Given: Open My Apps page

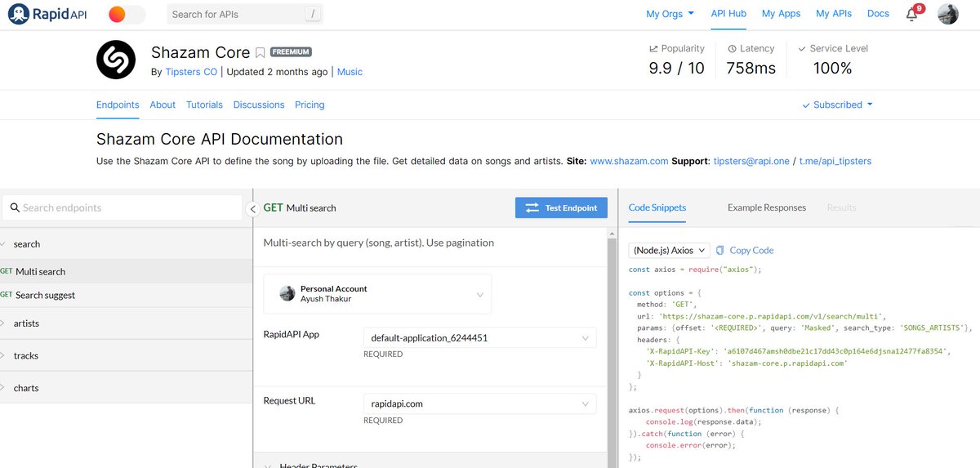Looking at the screenshot, I should 781,14.
